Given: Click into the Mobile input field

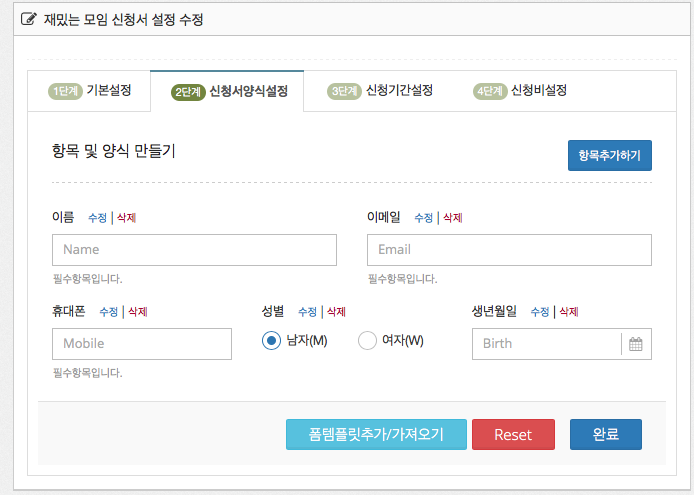Looking at the screenshot, I should click(x=141, y=344).
